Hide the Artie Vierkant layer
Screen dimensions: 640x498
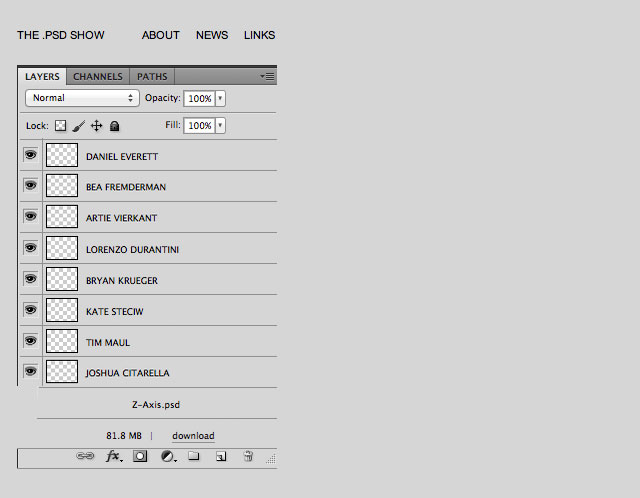[x=30, y=217]
